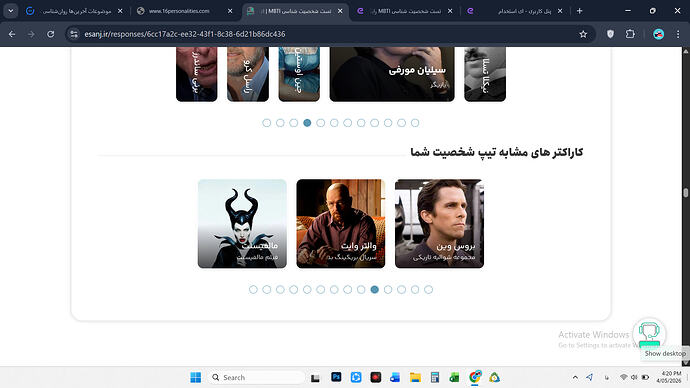Open the Google Drive taskbar icon
690x388 pixels.
(x=495, y=377)
